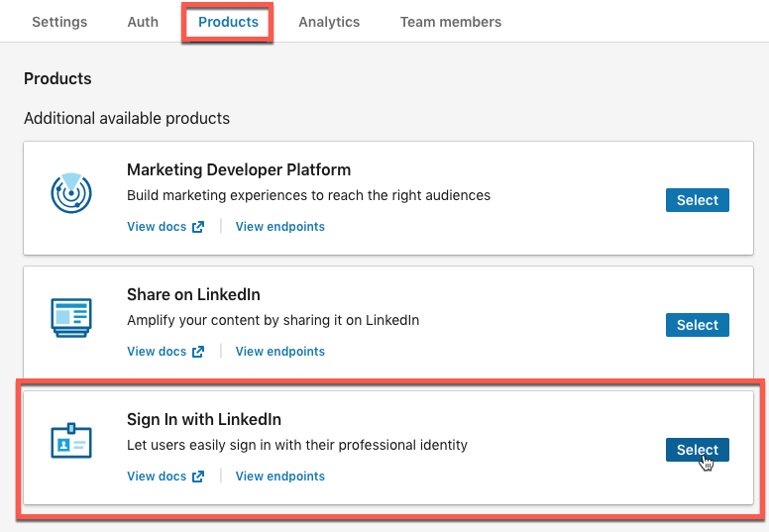
Task: Open View endpoints for Sign In with LinkedIn
Action: [x=280, y=477]
